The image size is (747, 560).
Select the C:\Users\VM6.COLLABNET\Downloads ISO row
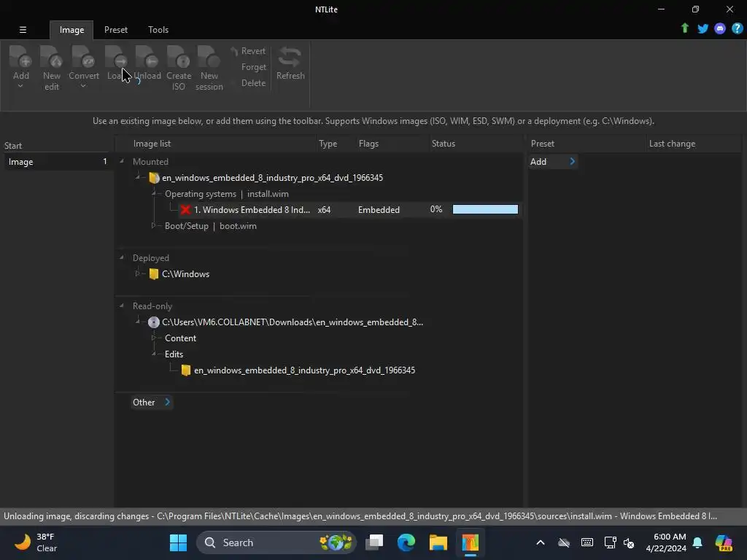pyautogui.click(x=286, y=322)
